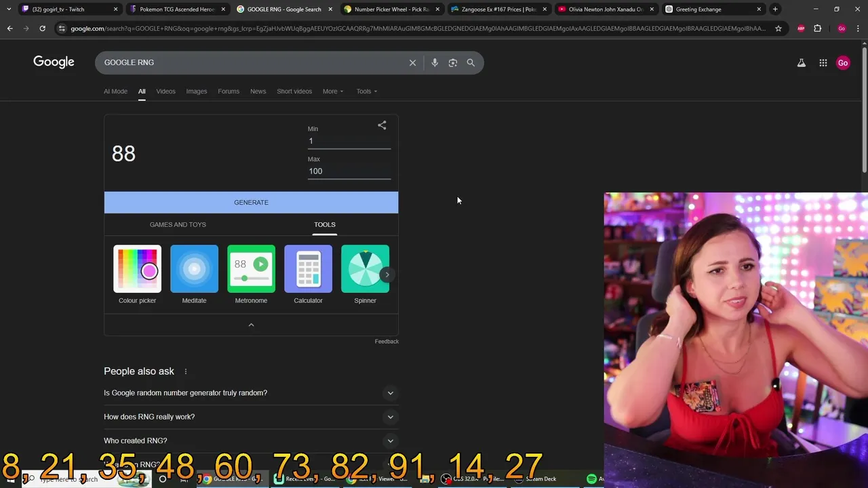Image resolution: width=868 pixels, height=488 pixels.
Task: Click the generated number 88
Action: tap(123, 154)
